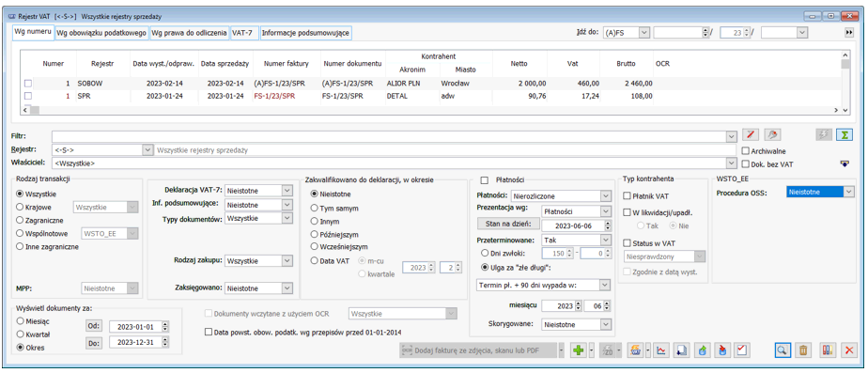This screenshot has height=373, width=868.
Task: Open the Informacje podsumowujące tab
Action: click(x=305, y=33)
